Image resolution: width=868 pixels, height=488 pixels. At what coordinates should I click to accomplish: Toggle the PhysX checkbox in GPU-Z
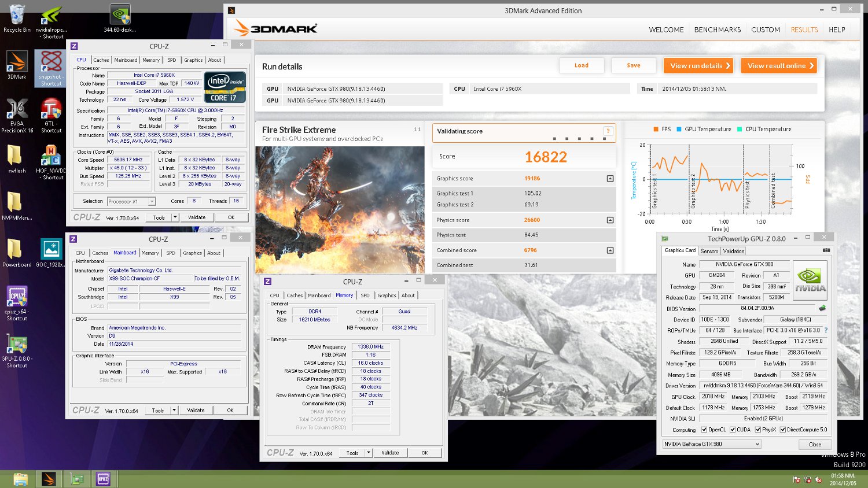tap(758, 430)
